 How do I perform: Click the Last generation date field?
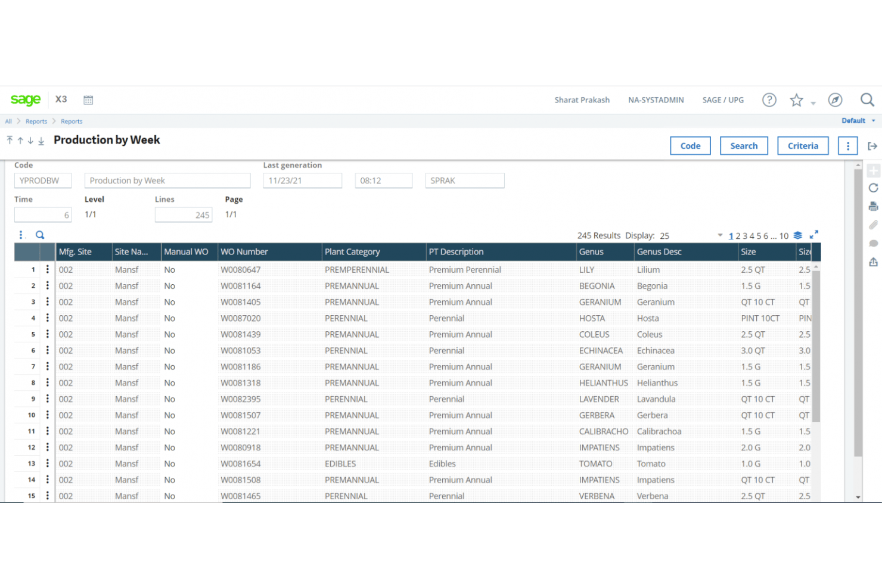(x=303, y=181)
